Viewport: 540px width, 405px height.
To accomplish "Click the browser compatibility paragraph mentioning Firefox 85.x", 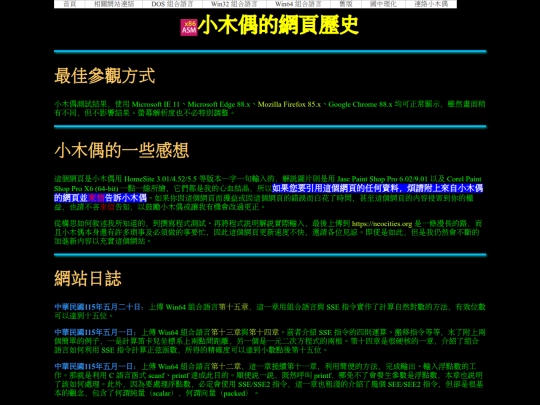I will (270, 108).
